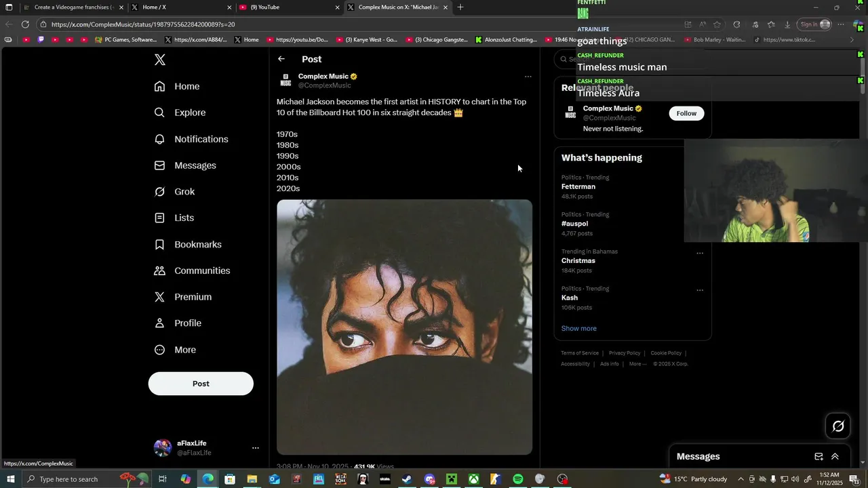Open Lists in sidebar

tap(174, 218)
